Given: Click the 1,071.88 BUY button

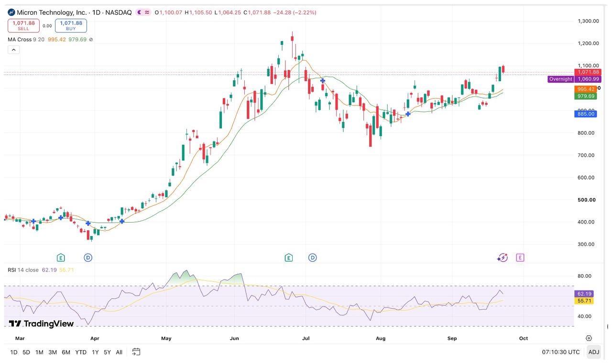Looking at the screenshot, I should (71, 25).
